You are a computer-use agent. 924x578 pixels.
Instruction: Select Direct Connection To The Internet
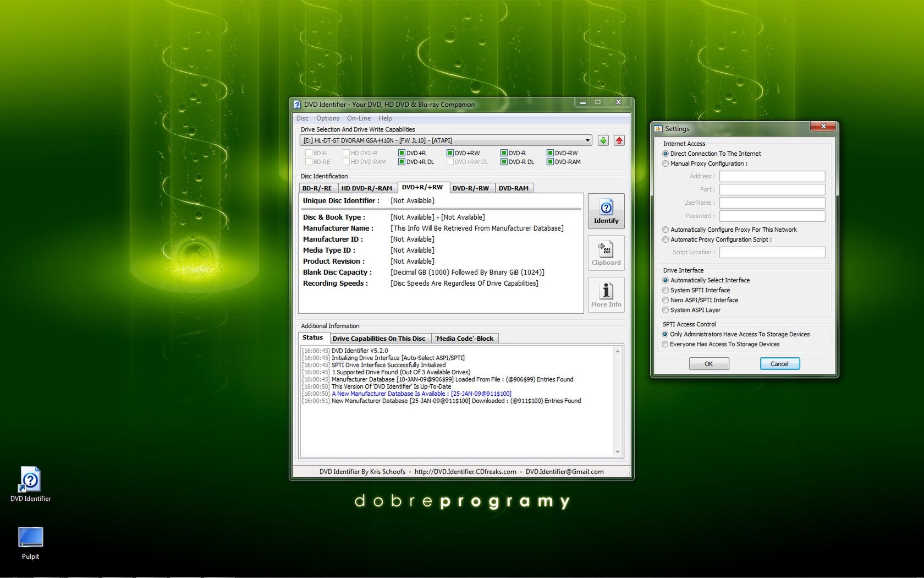click(x=665, y=154)
